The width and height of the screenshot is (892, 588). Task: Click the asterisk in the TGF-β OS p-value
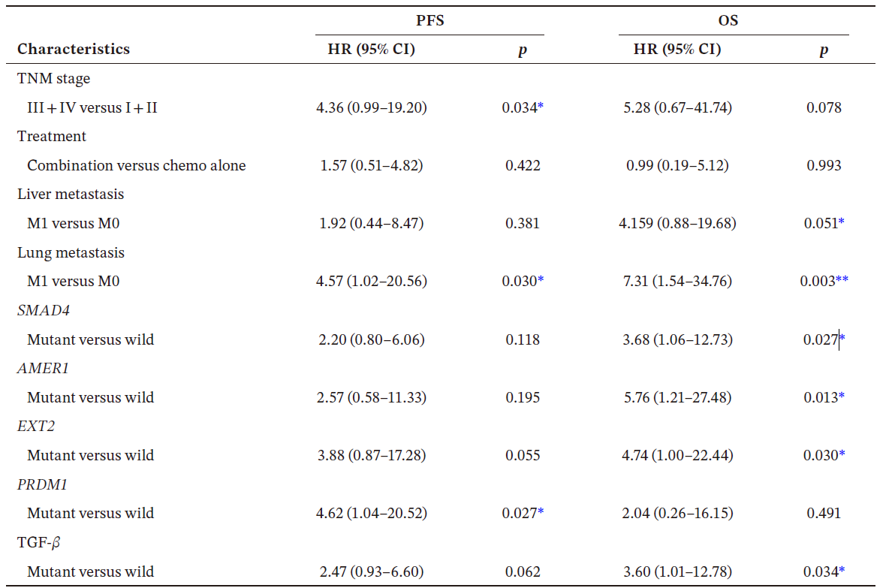click(x=842, y=571)
